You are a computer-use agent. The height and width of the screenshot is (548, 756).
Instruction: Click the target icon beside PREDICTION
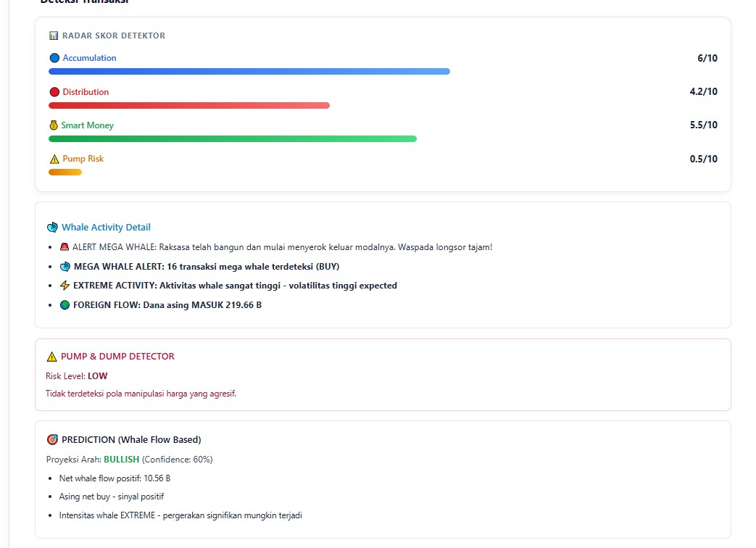click(x=52, y=439)
